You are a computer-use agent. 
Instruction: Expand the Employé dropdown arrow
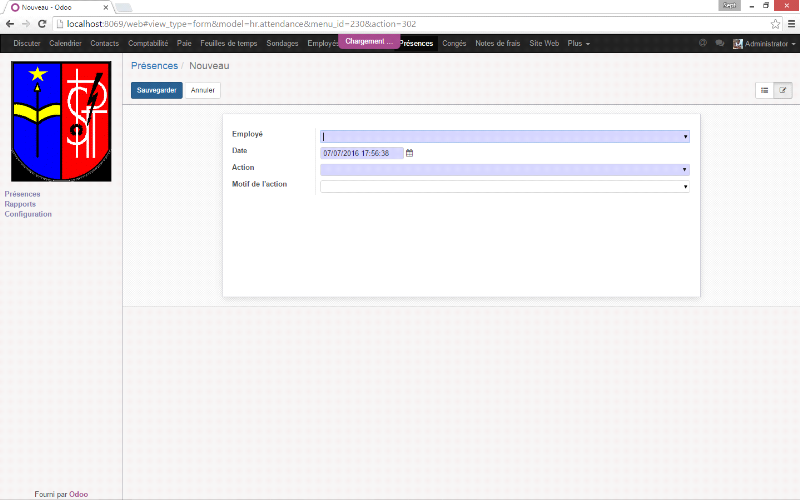coord(685,137)
